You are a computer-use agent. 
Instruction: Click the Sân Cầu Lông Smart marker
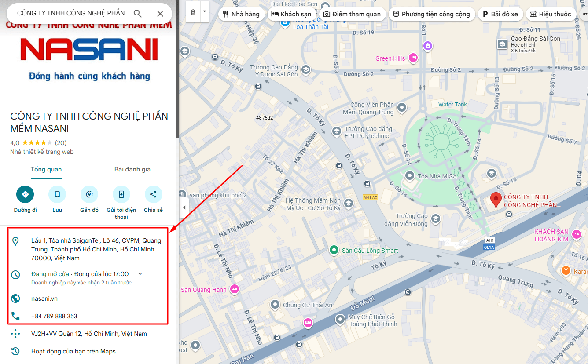[335, 251]
